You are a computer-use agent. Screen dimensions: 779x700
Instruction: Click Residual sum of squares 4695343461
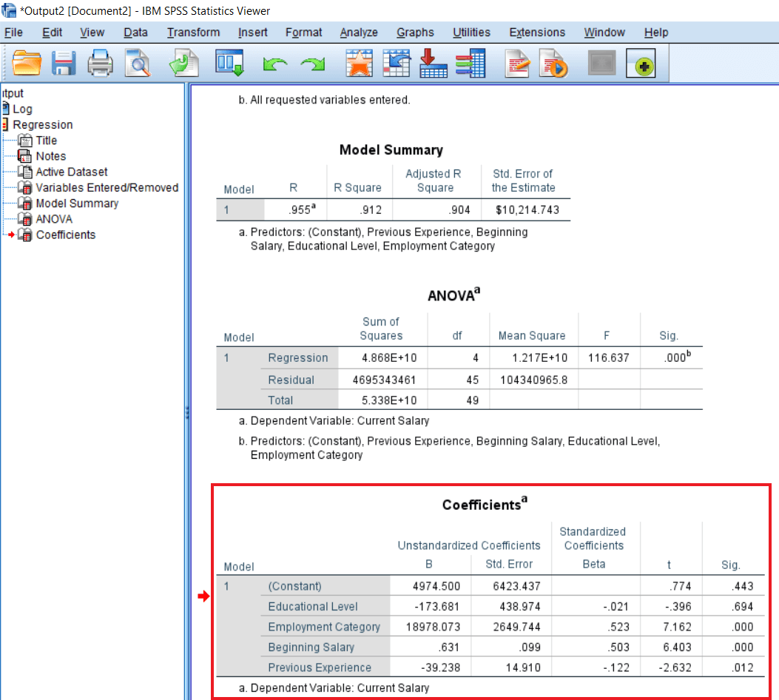[x=384, y=380]
